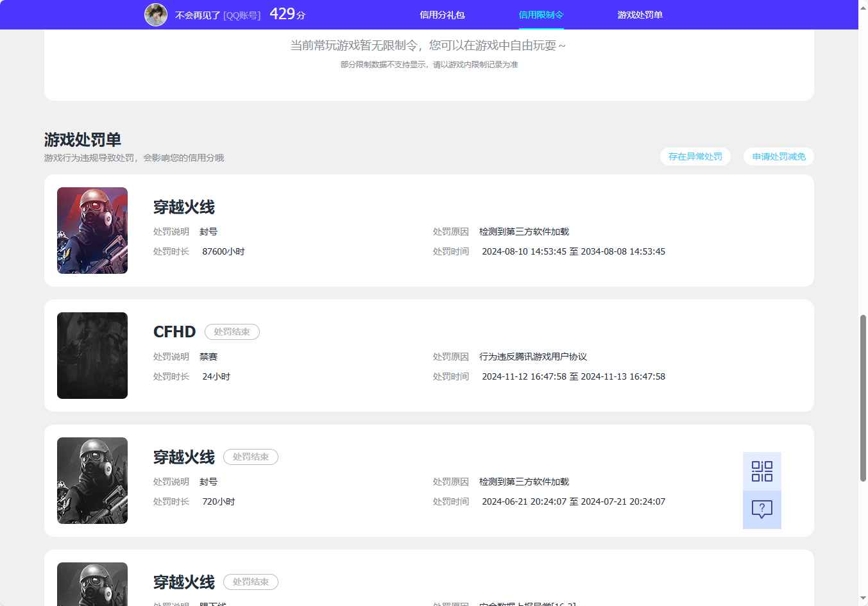Click the 429分 credit score
This screenshot has width=868, height=606.
pyautogui.click(x=287, y=14)
